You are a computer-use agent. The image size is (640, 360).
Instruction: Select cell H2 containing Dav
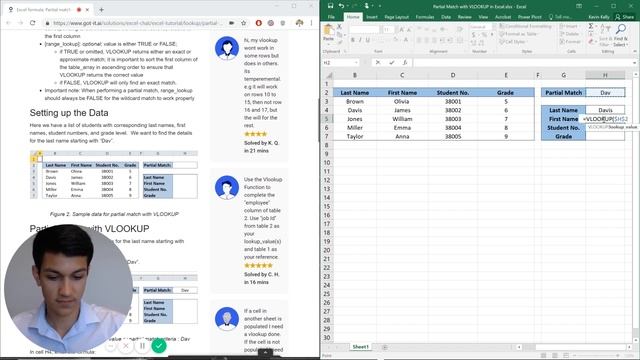pyautogui.click(x=605, y=93)
